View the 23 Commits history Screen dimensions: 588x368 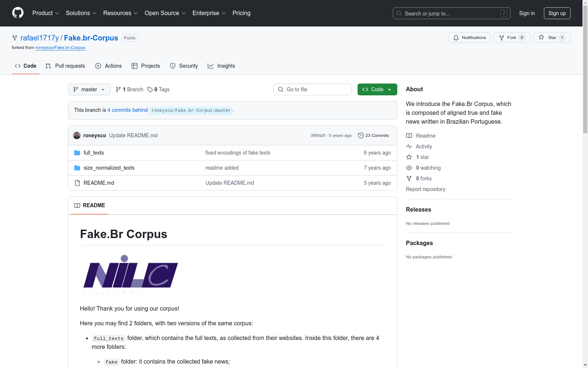tap(373, 135)
